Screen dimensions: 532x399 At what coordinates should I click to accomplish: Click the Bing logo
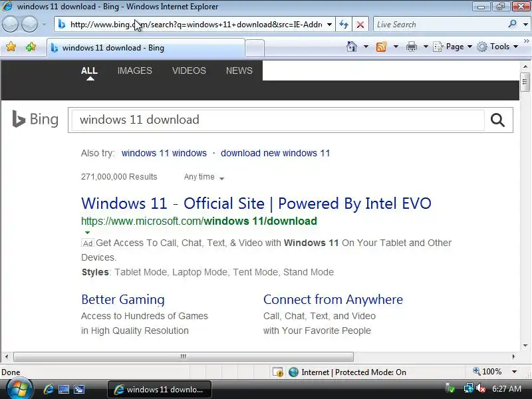coord(35,120)
